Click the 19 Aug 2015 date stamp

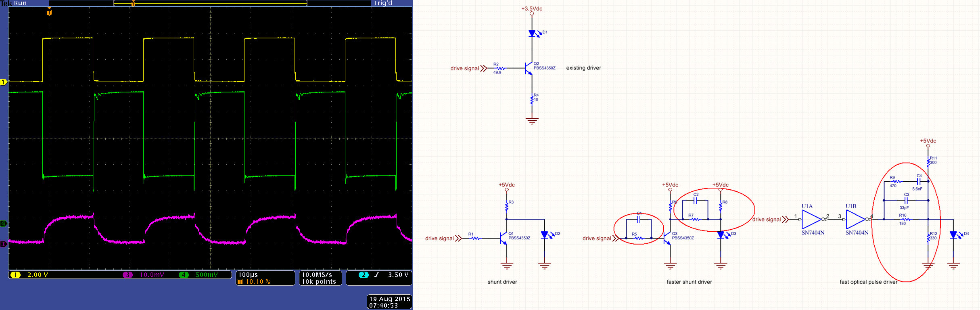[390, 299]
